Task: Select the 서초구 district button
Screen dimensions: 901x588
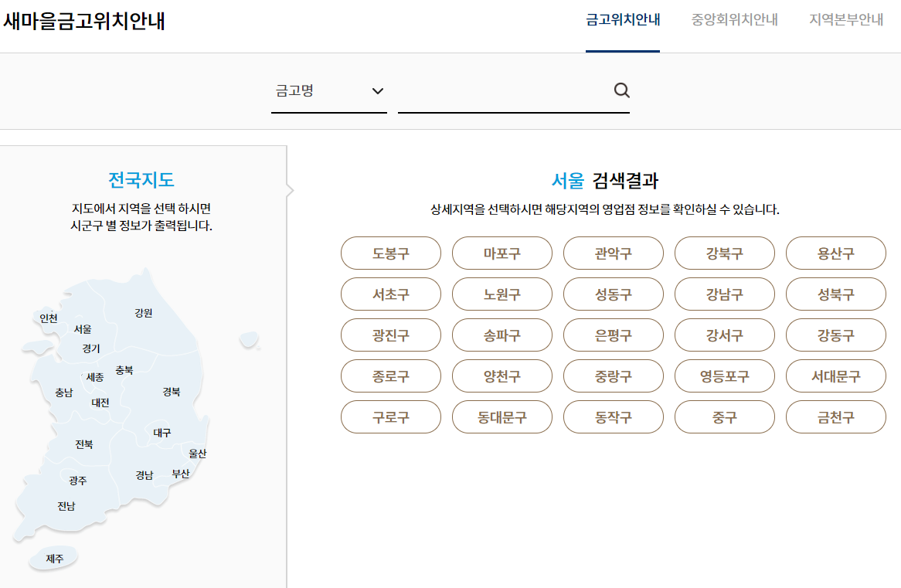Action: pos(391,294)
